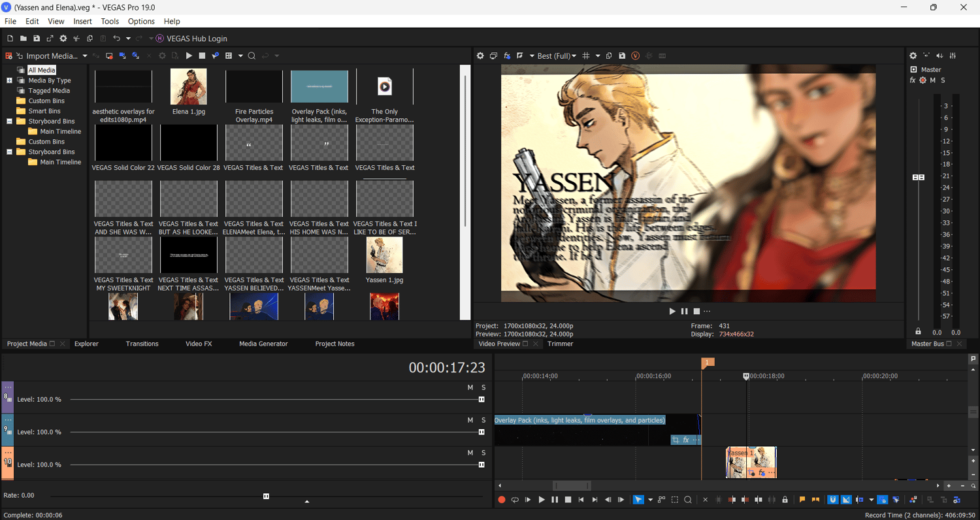Image resolution: width=980 pixels, height=520 pixels.
Task: Toggle Loop Playback in transport bar
Action: coord(515,500)
